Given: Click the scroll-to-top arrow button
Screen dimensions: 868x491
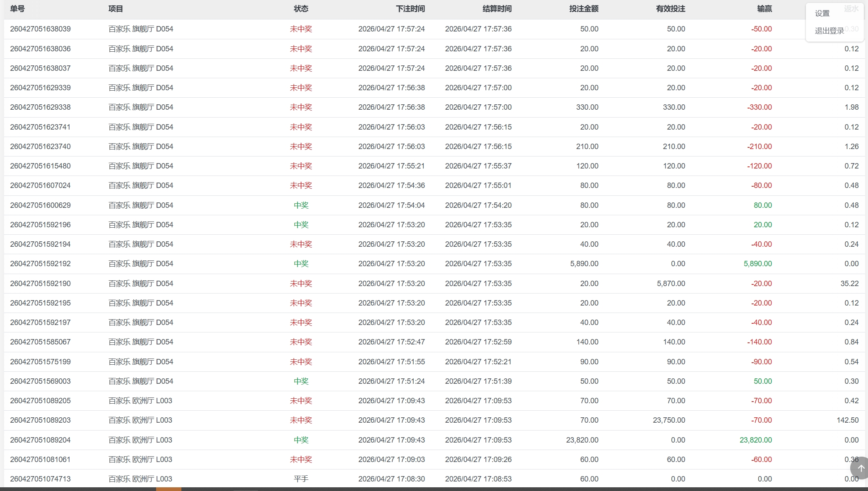Looking at the screenshot, I should [861, 468].
